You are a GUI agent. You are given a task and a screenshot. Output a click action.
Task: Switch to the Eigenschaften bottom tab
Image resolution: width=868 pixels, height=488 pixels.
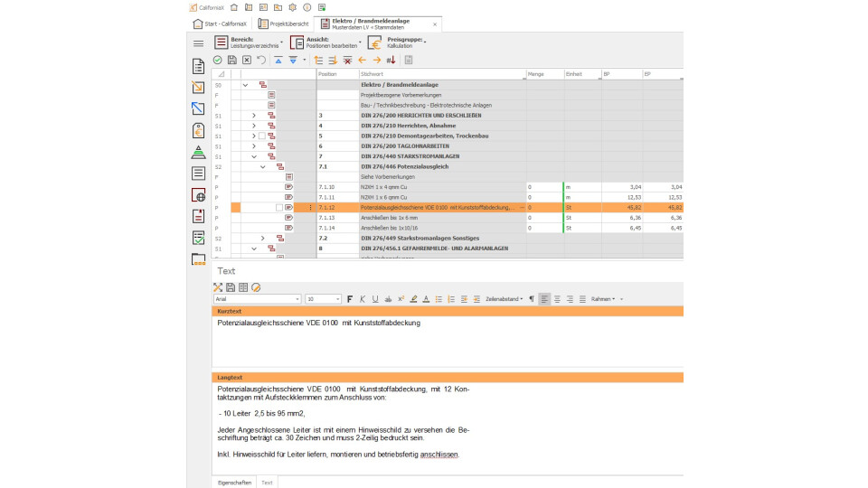pyautogui.click(x=234, y=483)
